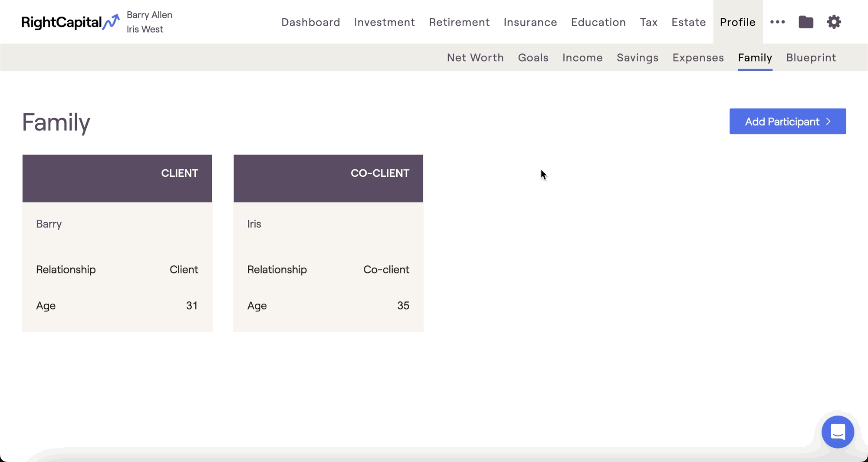Screen dimensions: 868x462
Task: Open the settings gear icon
Action: click(x=834, y=22)
